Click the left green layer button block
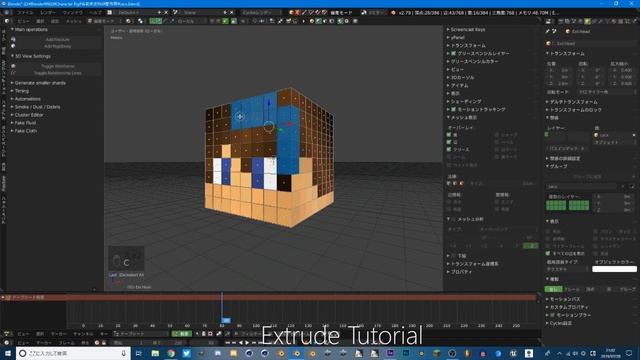This screenshot has height=360, width=640. click(x=556, y=204)
